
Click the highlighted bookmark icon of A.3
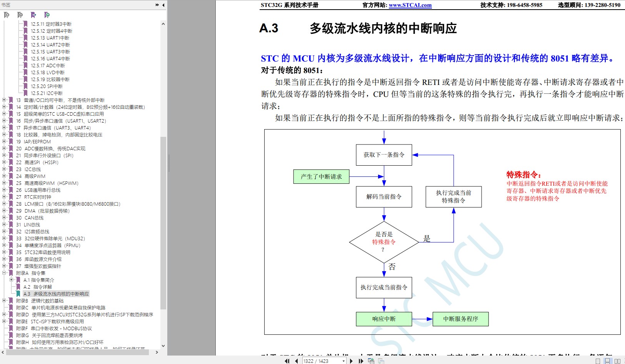pos(18,294)
